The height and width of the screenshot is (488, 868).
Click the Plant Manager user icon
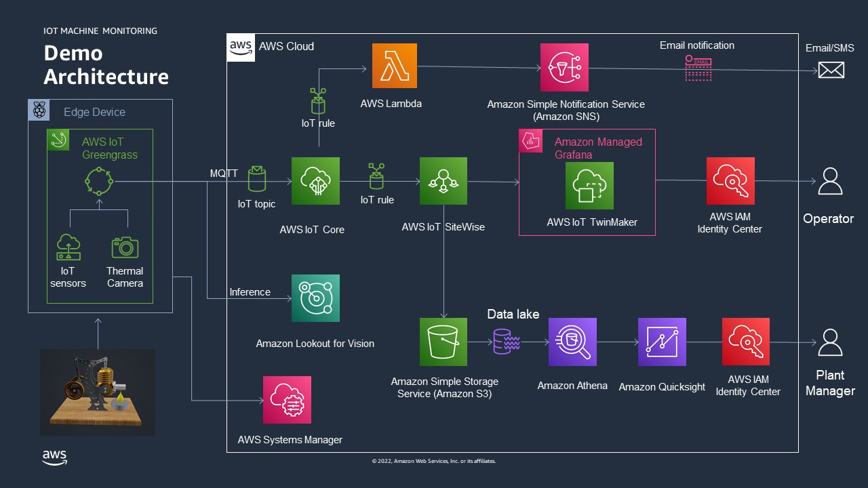click(x=830, y=342)
